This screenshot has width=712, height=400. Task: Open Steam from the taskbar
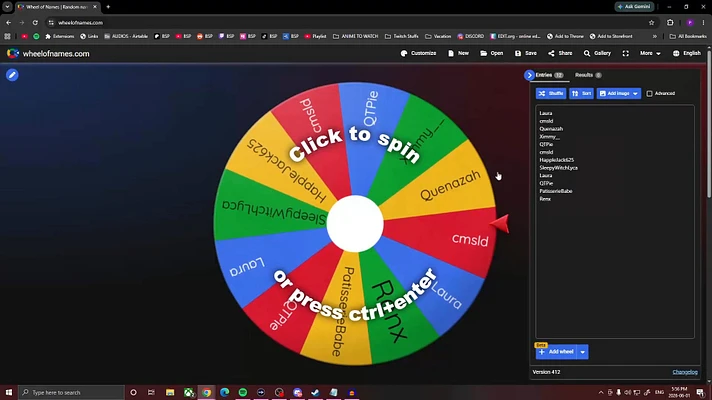(316, 392)
